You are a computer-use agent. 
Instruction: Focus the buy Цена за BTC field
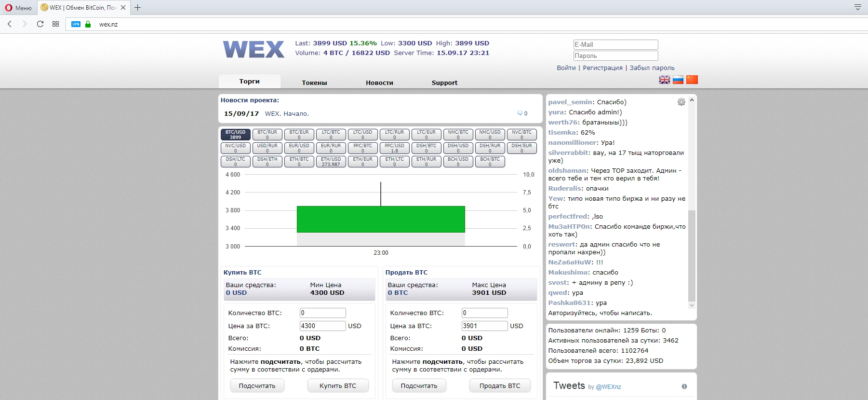(323, 326)
